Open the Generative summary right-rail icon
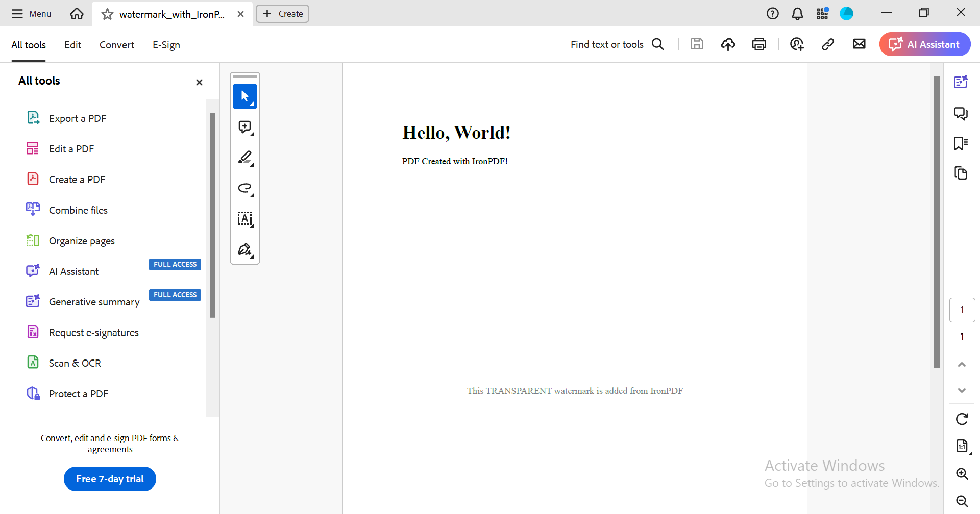 click(x=961, y=82)
